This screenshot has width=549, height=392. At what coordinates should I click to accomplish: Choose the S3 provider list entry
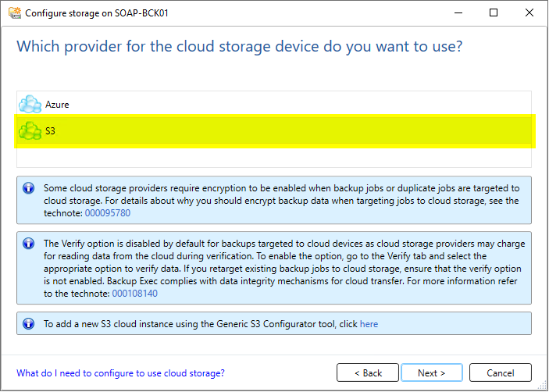[x=274, y=131]
